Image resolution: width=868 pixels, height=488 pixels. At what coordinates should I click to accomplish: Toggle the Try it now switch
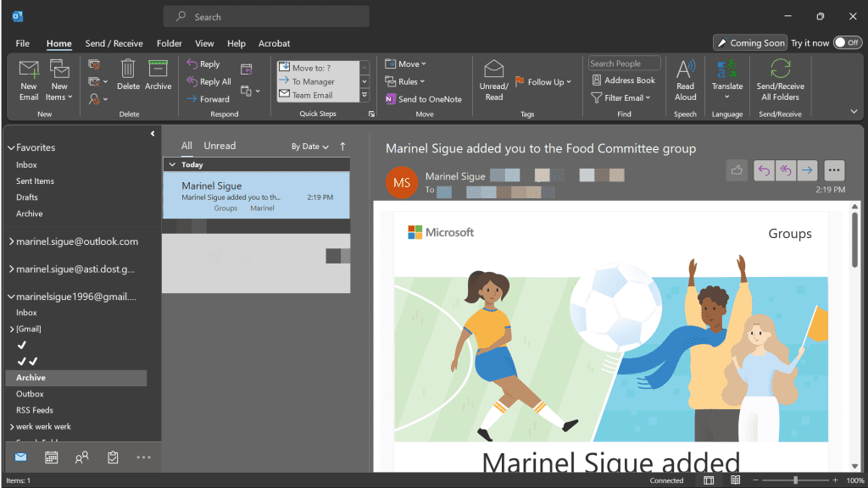pos(846,42)
